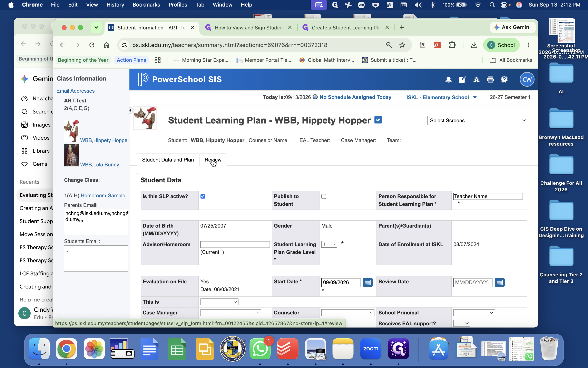Open the Chrome tab search chevron

[96, 28]
